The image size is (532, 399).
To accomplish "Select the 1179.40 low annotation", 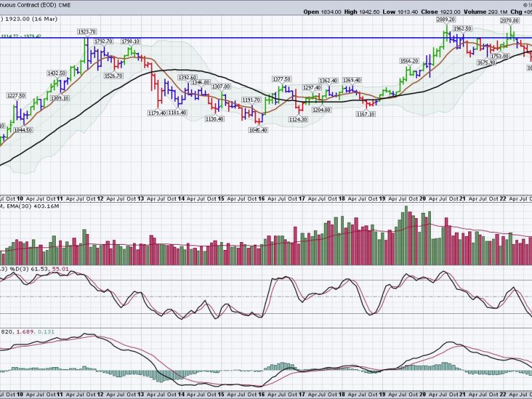I will 157,112.
